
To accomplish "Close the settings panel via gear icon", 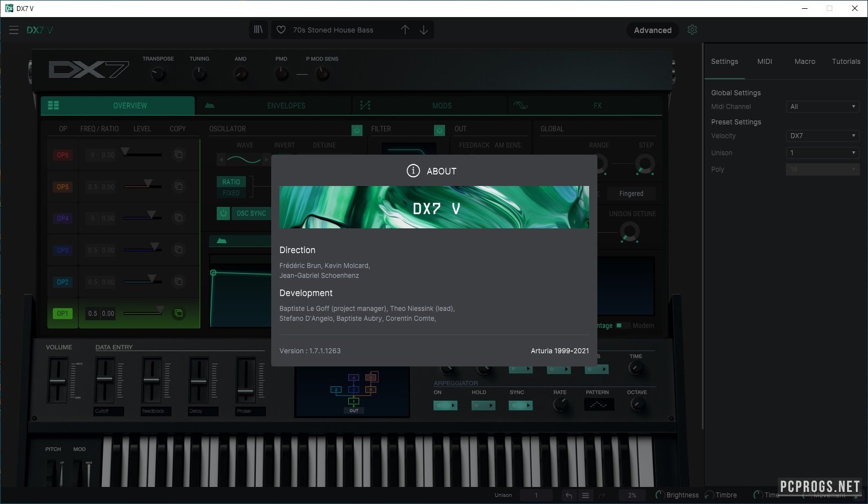I will pyautogui.click(x=693, y=30).
